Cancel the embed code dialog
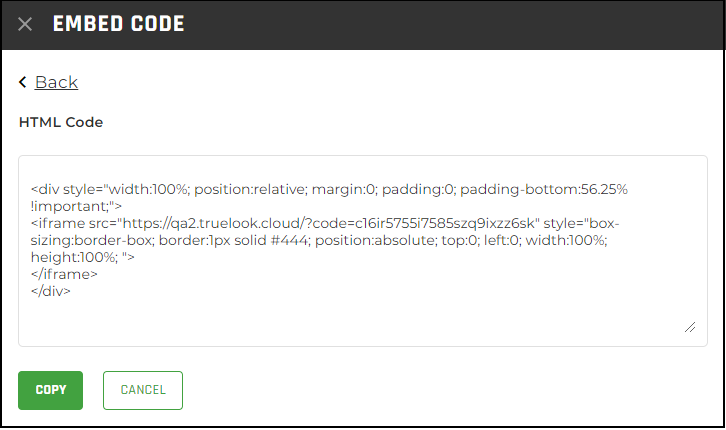Viewport: 726px width, 430px height. pyautogui.click(x=143, y=390)
